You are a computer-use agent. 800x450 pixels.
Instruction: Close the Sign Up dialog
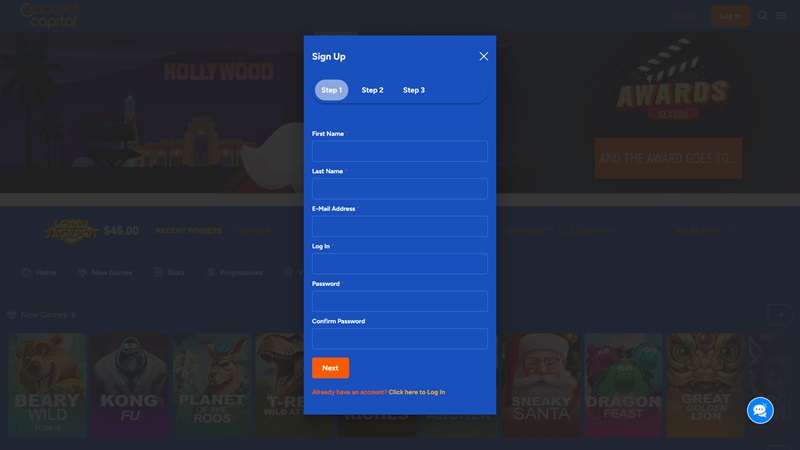484,57
